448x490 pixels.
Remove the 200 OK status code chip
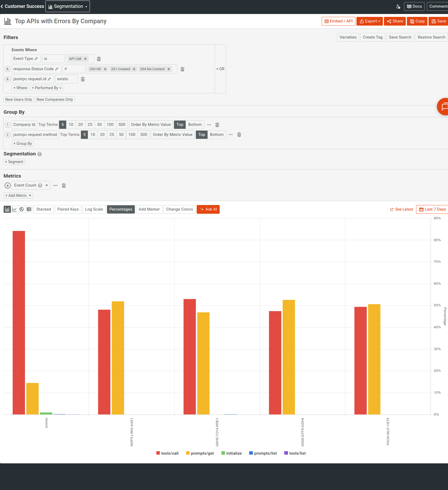(x=105, y=69)
